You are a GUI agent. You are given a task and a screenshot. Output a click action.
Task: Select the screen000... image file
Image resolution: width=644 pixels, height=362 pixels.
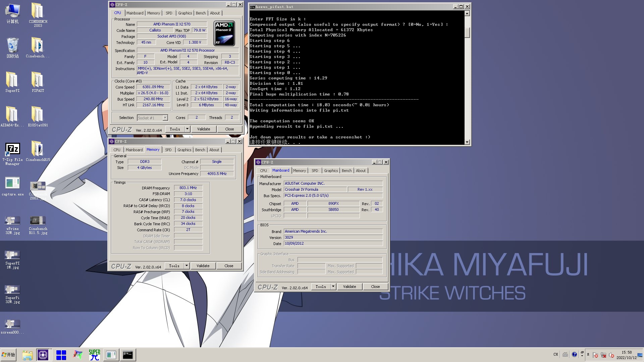point(12,327)
